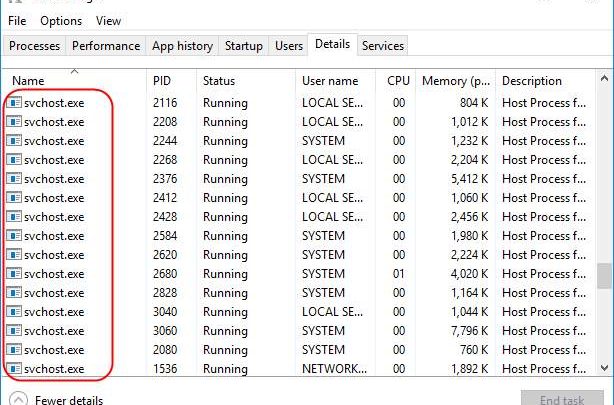
Task: Open the Services tab
Action: click(383, 45)
